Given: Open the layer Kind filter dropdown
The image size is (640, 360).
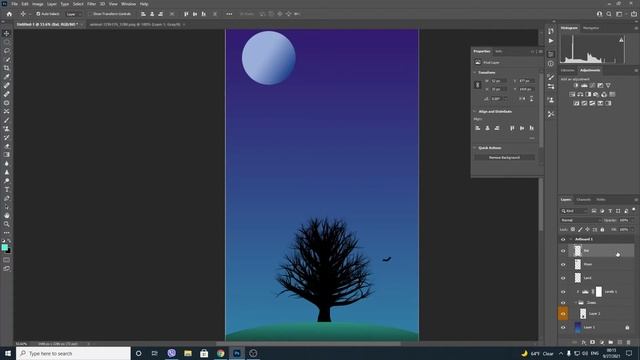Looking at the screenshot, I should coord(574,211).
